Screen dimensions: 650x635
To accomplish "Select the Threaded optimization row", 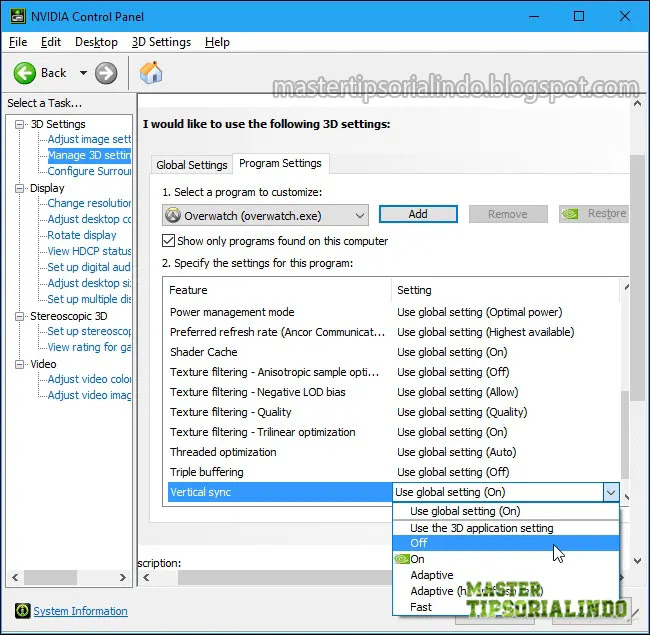I will 393,452.
